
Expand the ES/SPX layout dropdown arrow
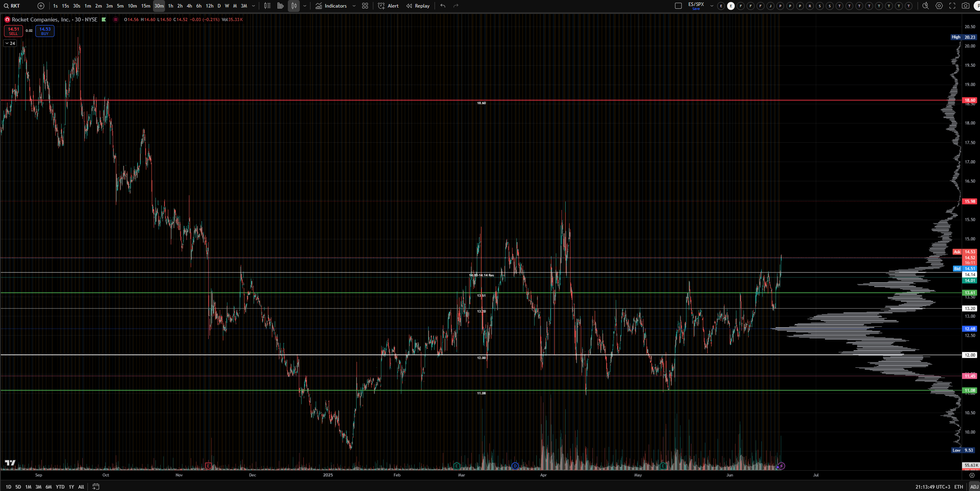712,6
